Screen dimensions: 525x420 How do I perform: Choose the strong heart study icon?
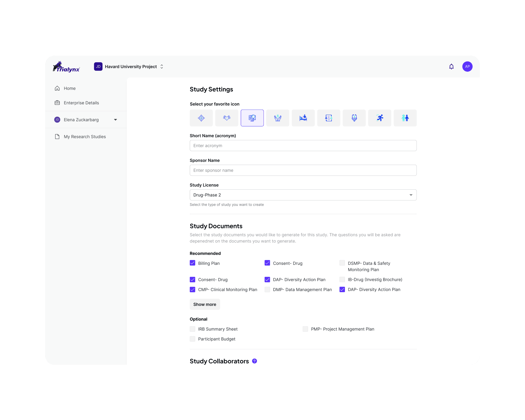point(227,118)
